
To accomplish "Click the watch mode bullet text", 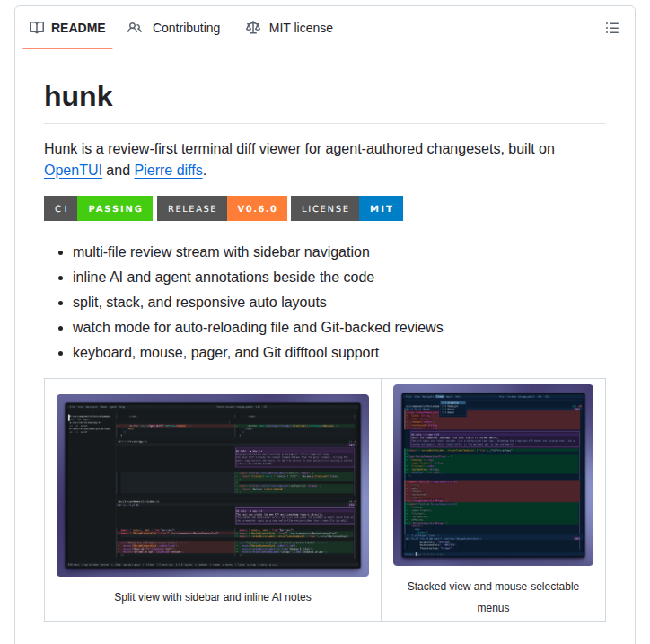I will coord(258,327).
